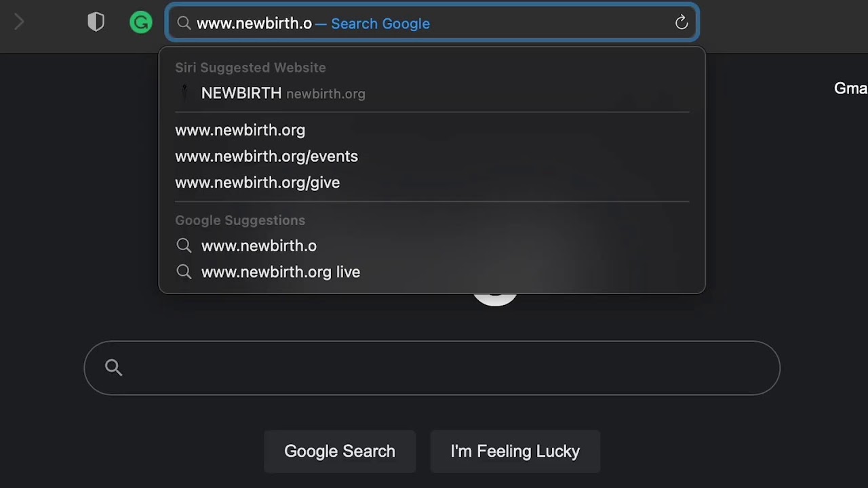Choose the www.newbirth.org suggestion

[432, 130]
